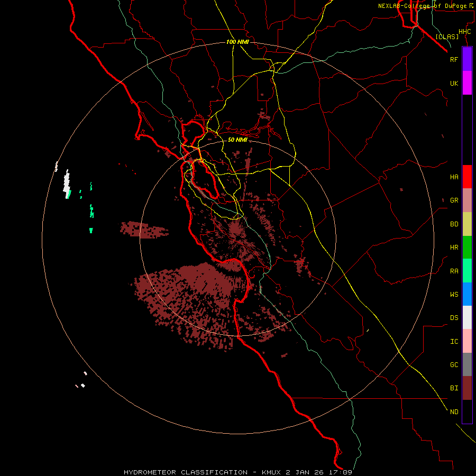The height and width of the screenshot is (476, 476).
Task: Click the 'BI' legend label
Action: click(454, 388)
